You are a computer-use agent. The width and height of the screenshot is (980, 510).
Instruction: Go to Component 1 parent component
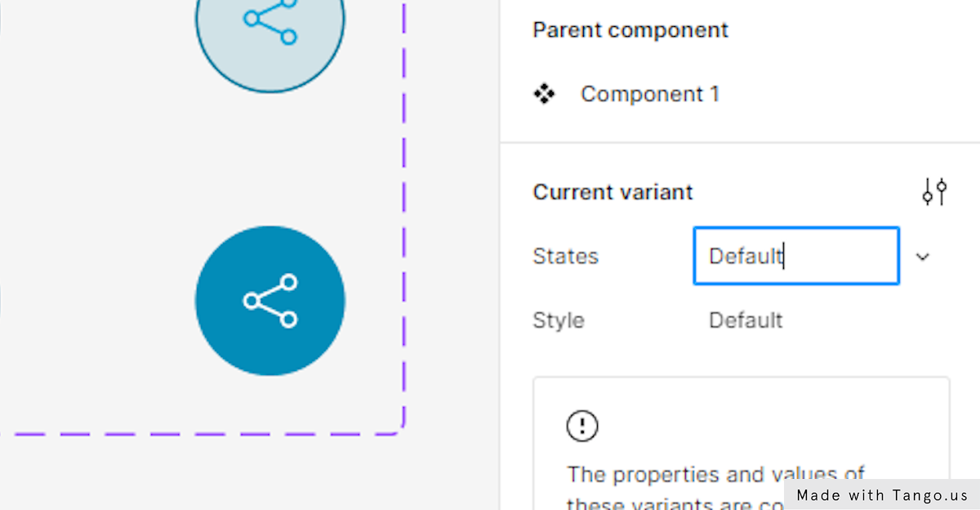[x=650, y=94]
